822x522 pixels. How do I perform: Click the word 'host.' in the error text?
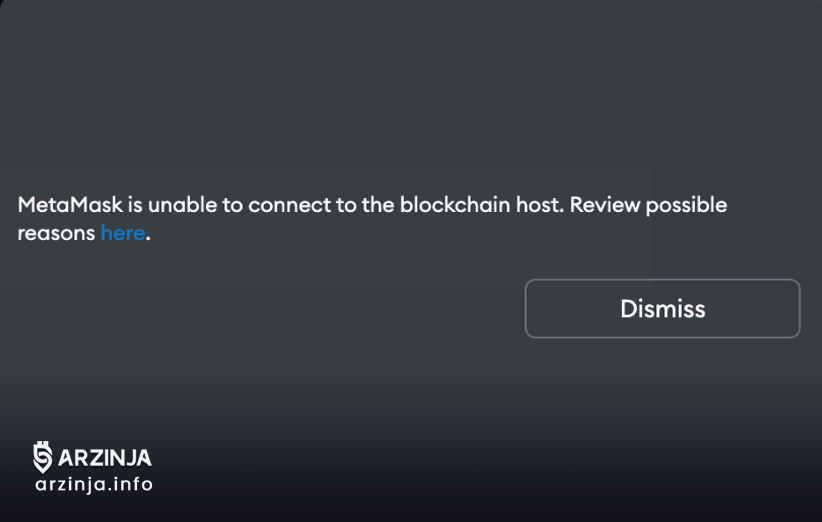pos(540,204)
